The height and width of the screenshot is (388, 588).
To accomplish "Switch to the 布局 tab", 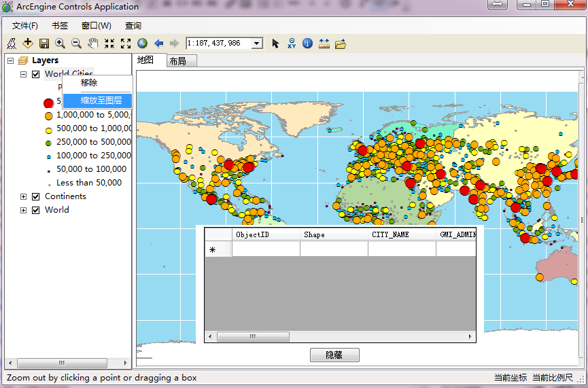I will pos(181,61).
